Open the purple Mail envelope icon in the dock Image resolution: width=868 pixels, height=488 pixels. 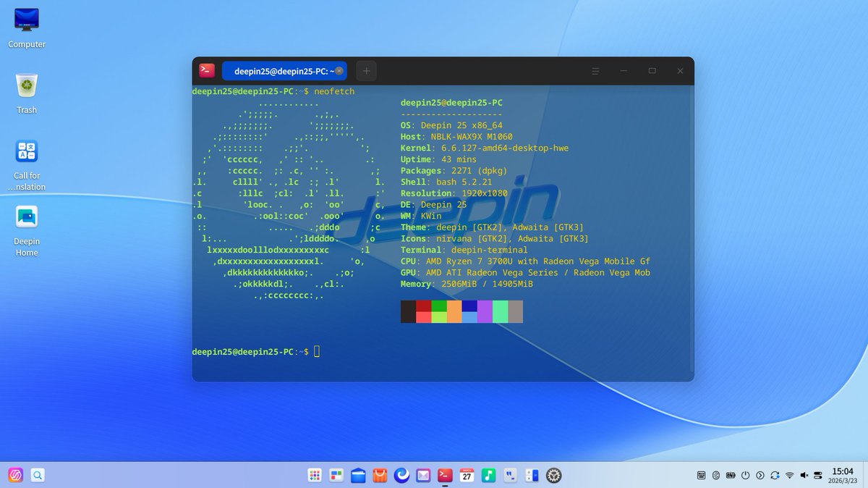coord(423,475)
